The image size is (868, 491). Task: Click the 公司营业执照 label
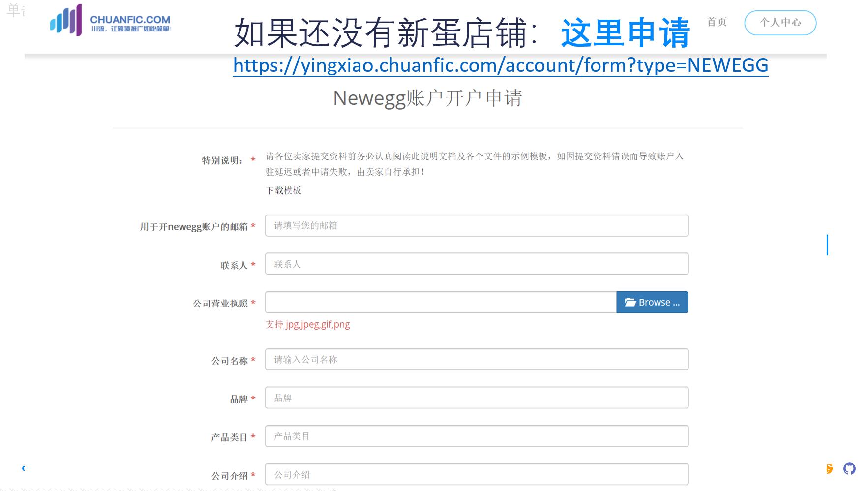pos(220,303)
